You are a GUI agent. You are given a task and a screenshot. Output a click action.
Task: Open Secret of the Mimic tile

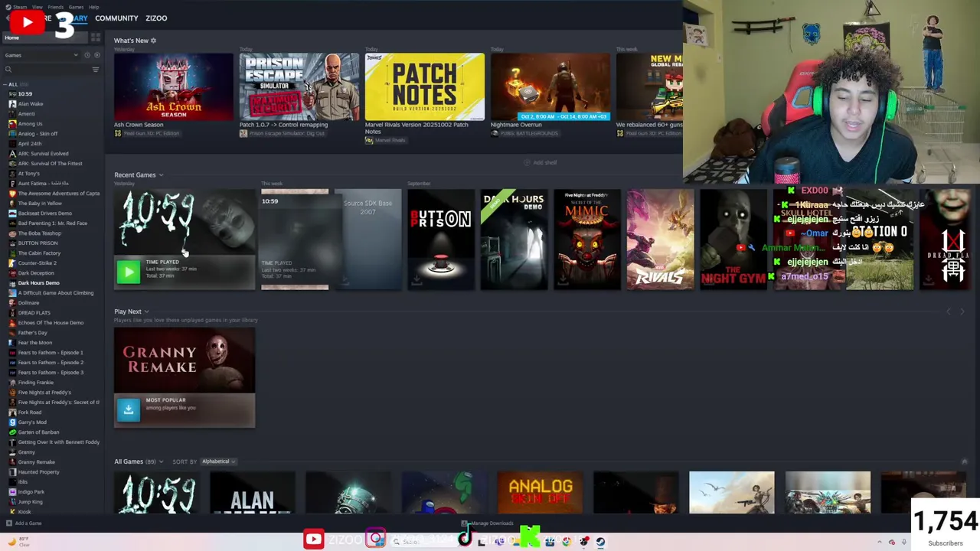point(587,240)
